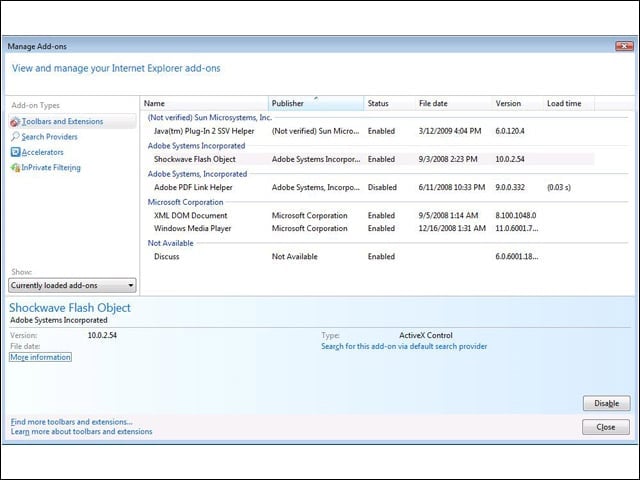Click the More information link
The width and height of the screenshot is (640, 480).
(x=40, y=357)
